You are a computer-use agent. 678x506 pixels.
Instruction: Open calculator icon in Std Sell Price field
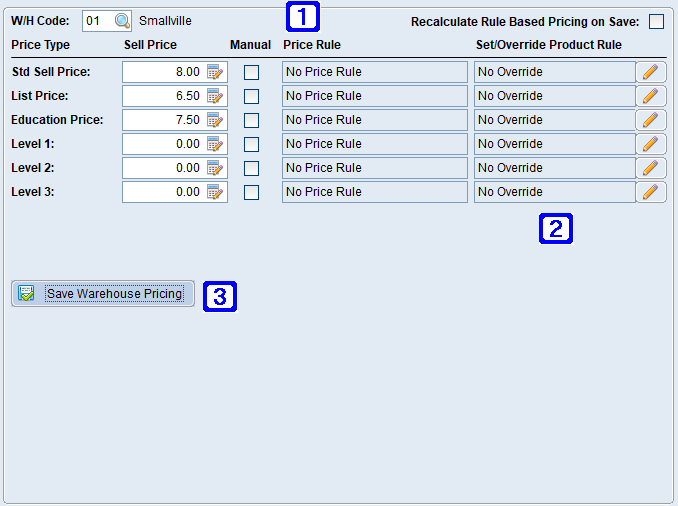click(215, 72)
